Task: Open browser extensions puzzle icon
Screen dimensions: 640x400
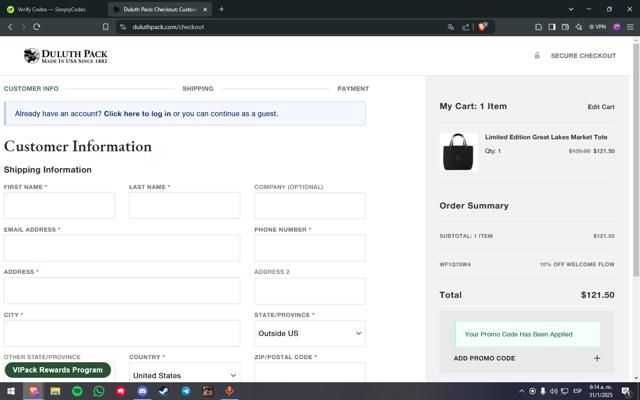Action: (x=538, y=27)
